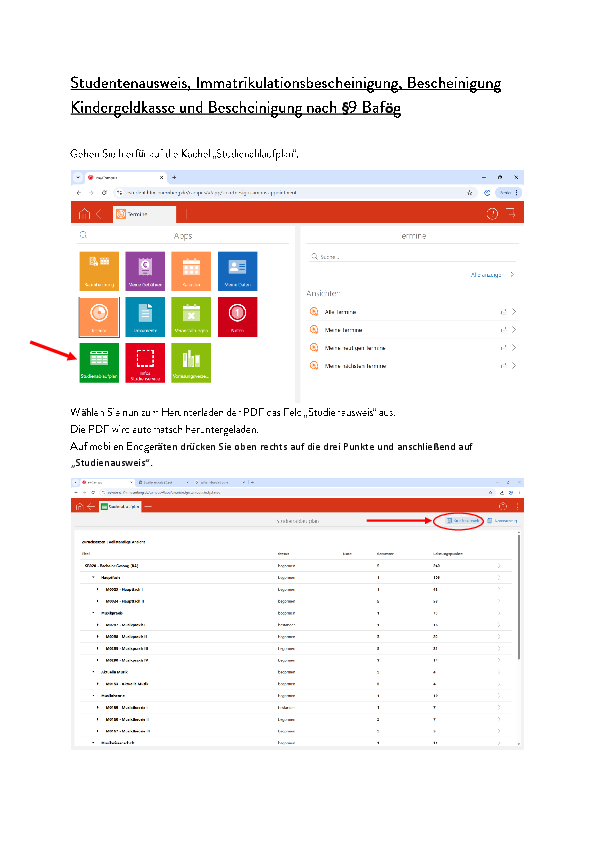Collapse the Musikpraxis tree node
The height and width of the screenshot is (842, 595).
[93, 613]
